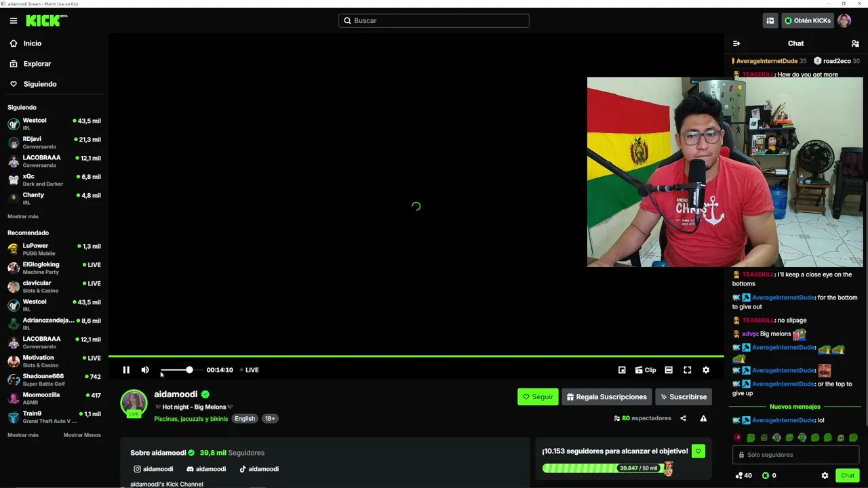Create a Clip of the stream
The image size is (868, 488).
point(646,370)
